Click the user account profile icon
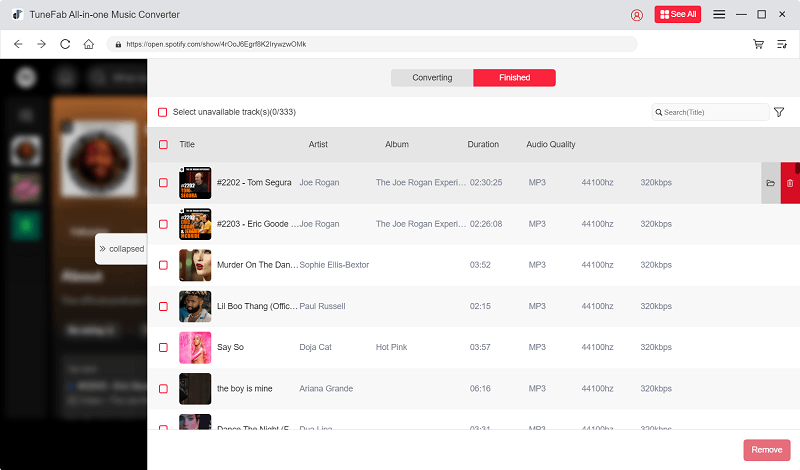800x470 pixels. [637, 14]
